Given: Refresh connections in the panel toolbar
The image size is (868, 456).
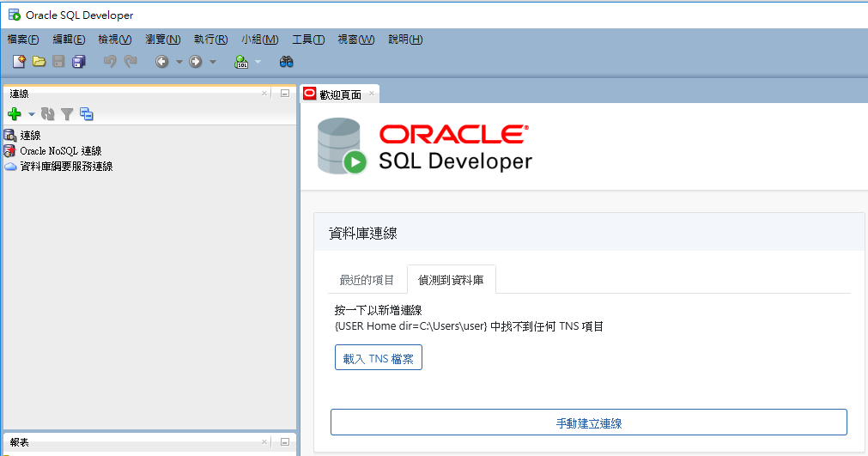Looking at the screenshot, I should coord(47,114).
